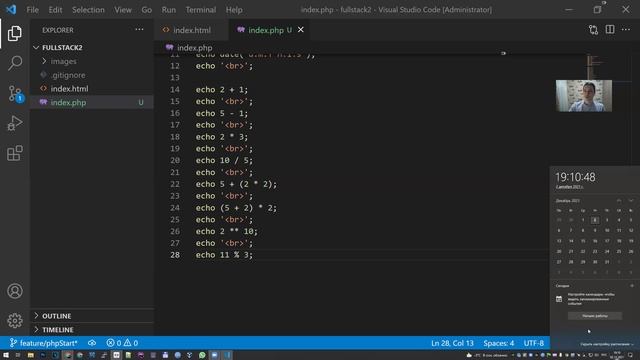Click Ln 28, Col 13 in status bar
Screen dimensions: 640x360
[x=452, y=343]
